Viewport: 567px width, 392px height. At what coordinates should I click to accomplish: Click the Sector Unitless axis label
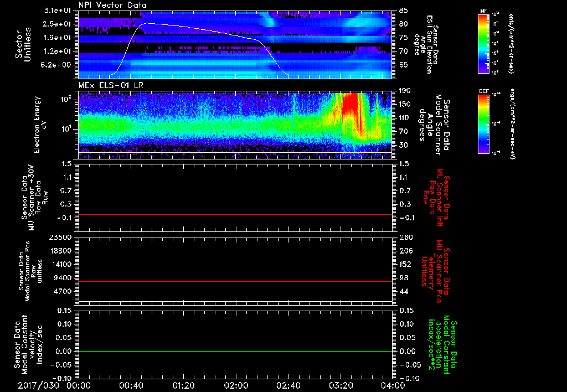point(23,44)
